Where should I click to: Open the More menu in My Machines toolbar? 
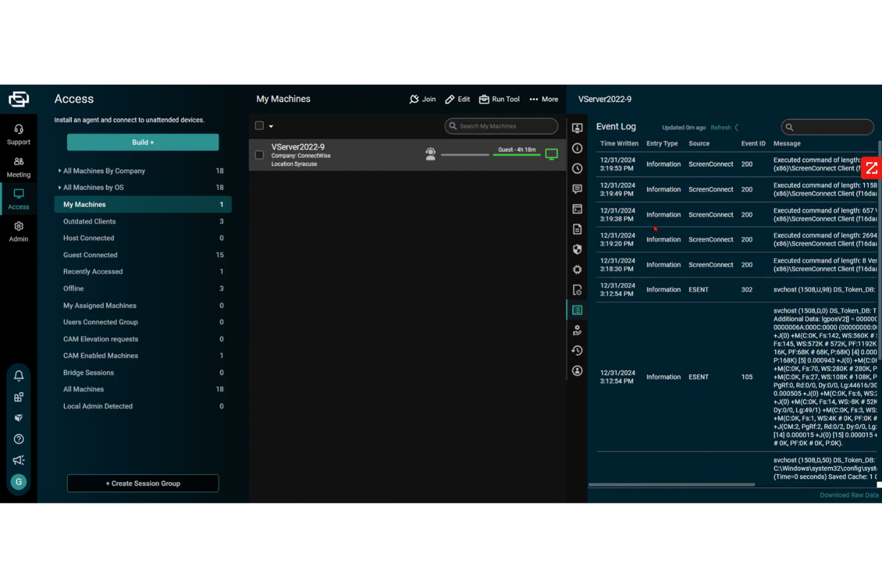tap(544, 99)
